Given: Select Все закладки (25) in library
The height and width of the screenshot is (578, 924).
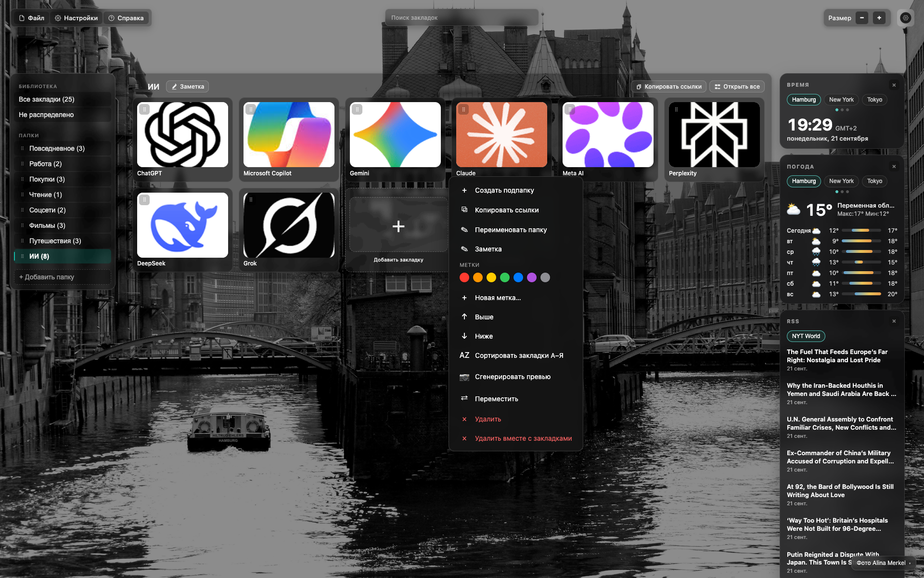Looking at the screenshot, I should tap(63, 99).
